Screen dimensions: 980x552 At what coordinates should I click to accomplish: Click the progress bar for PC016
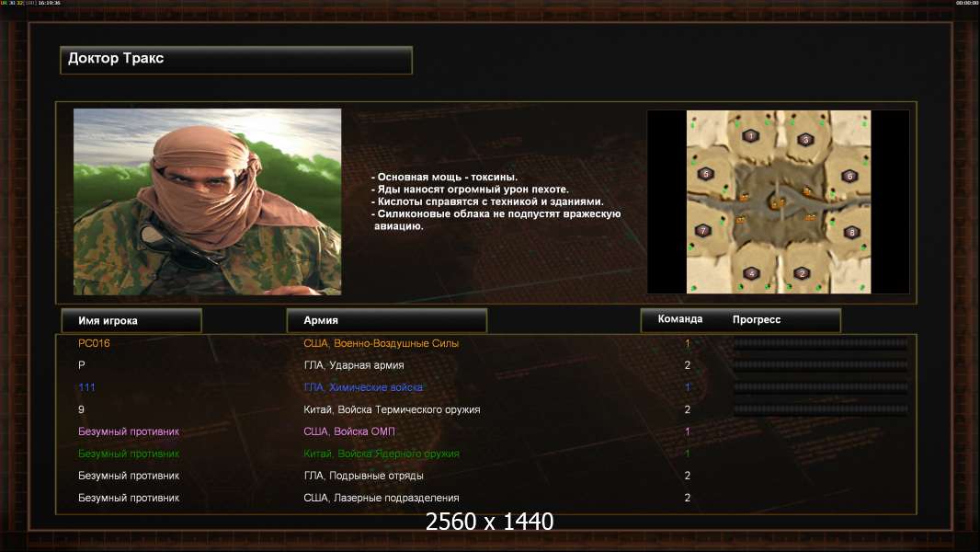pos(821,343)
